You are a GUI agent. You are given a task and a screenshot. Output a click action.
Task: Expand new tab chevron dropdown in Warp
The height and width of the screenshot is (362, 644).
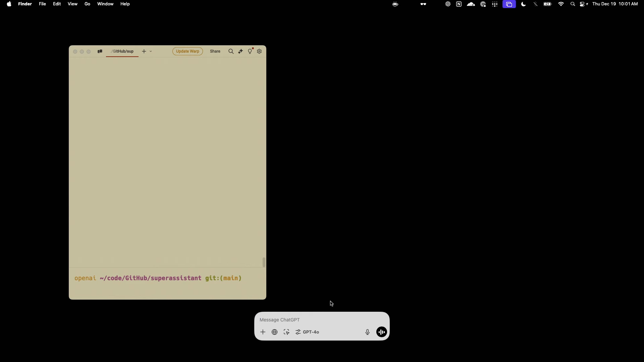[x=151, y=51]
